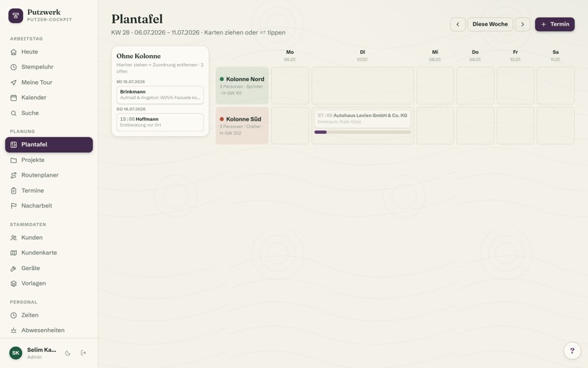588x368 pixels.
Task: Click the logout icon beside Selim
Action: [83, 353]
